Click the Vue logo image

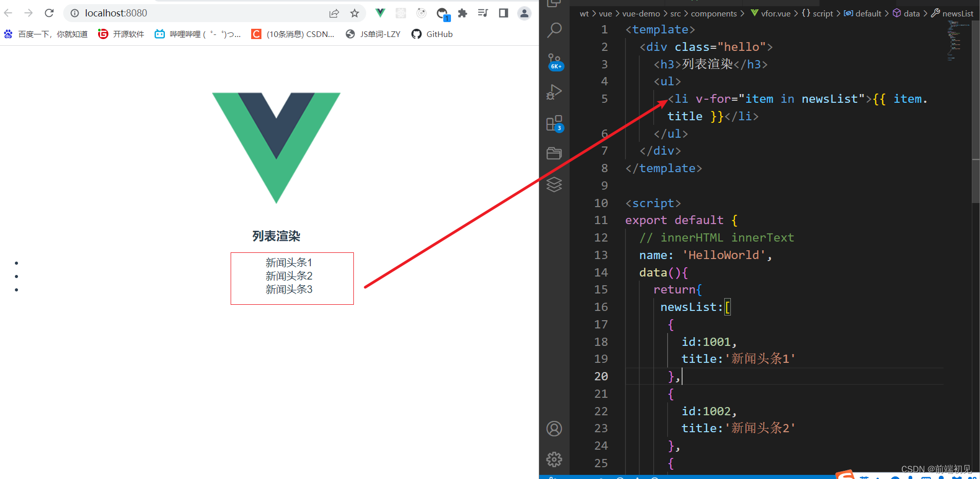tap(276, 148)
